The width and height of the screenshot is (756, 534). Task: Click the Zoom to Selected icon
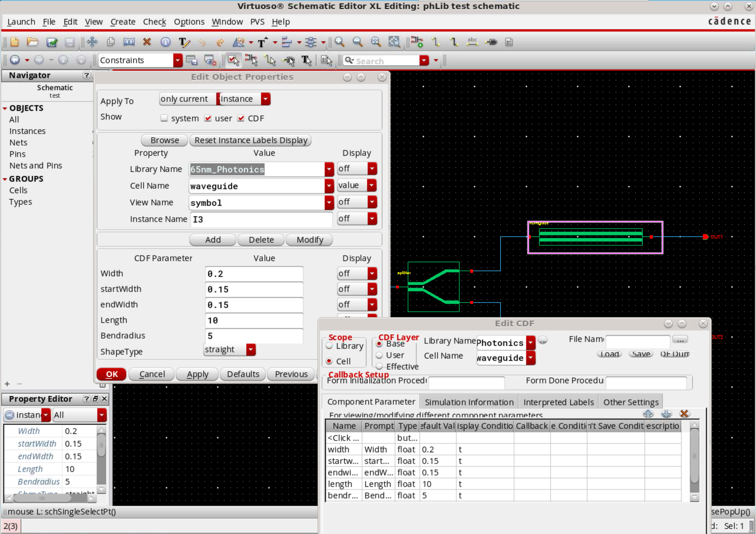pos(394,42)
